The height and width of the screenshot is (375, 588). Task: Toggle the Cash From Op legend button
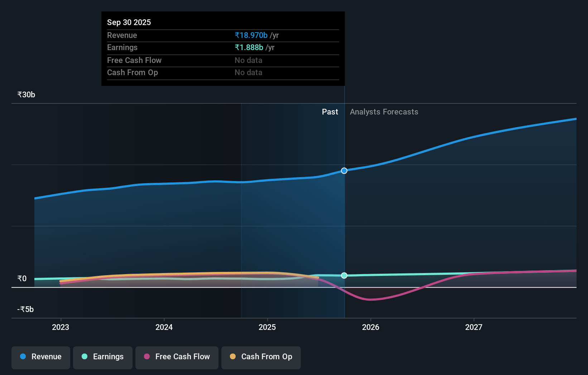point(261,357)
